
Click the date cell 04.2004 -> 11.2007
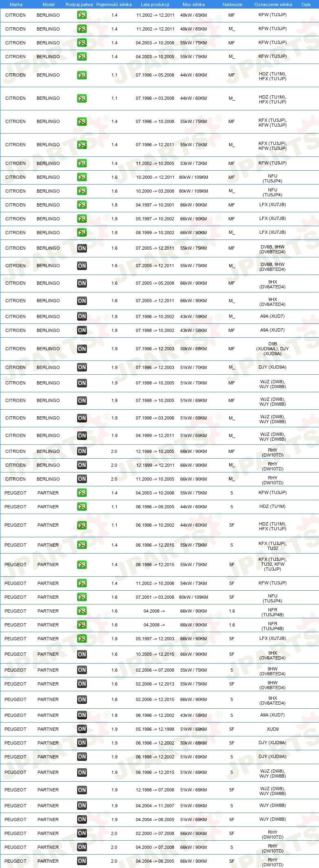(155, 806)
